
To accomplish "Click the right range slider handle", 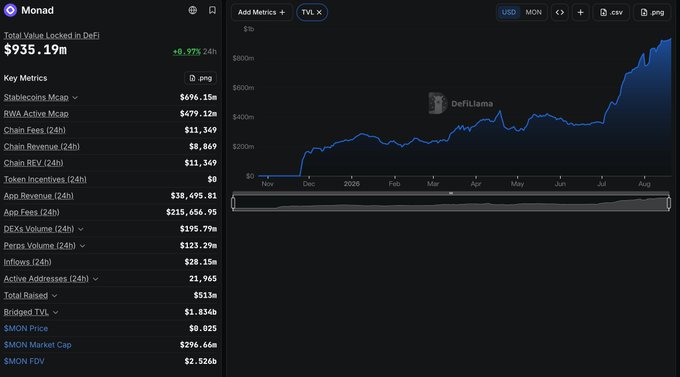I will click(669, 203).
